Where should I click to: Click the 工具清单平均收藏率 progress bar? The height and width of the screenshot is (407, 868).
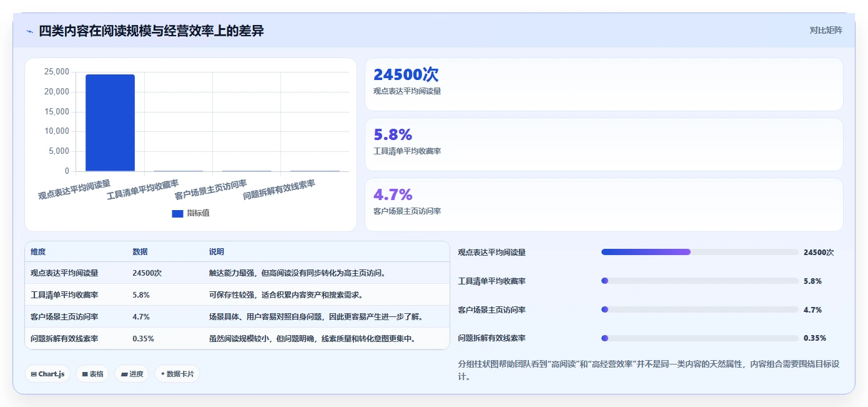coord(699,281)
